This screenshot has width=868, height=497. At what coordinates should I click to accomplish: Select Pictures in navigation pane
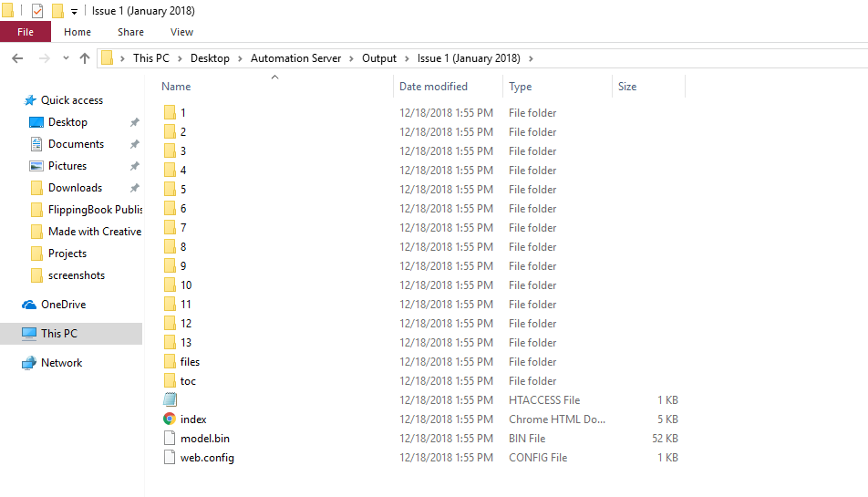coord(67,165)
